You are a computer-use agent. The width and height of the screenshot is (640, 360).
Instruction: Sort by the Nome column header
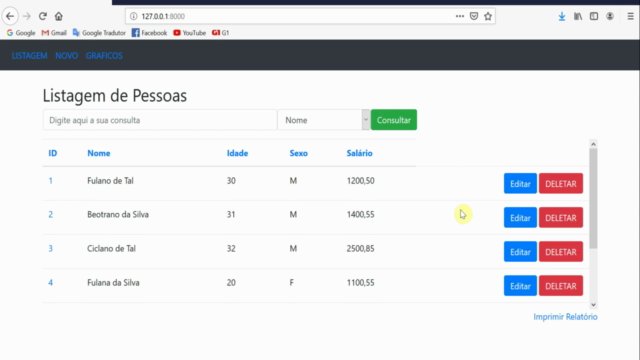[99, 153]
